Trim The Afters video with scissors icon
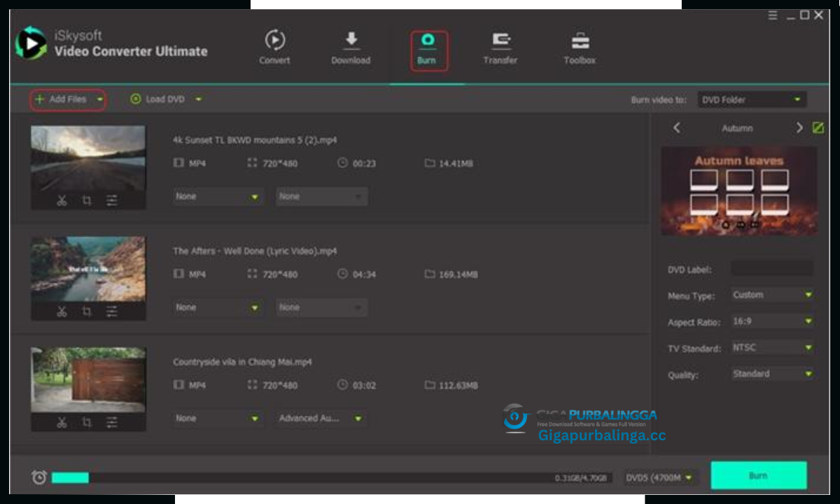 [62, 311]
